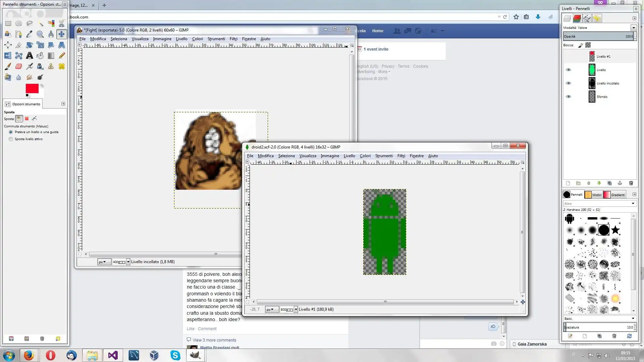Select the Measure compass tool
Image resolution: width=644 pixels, height=362 pixels.
pos(51,34)
